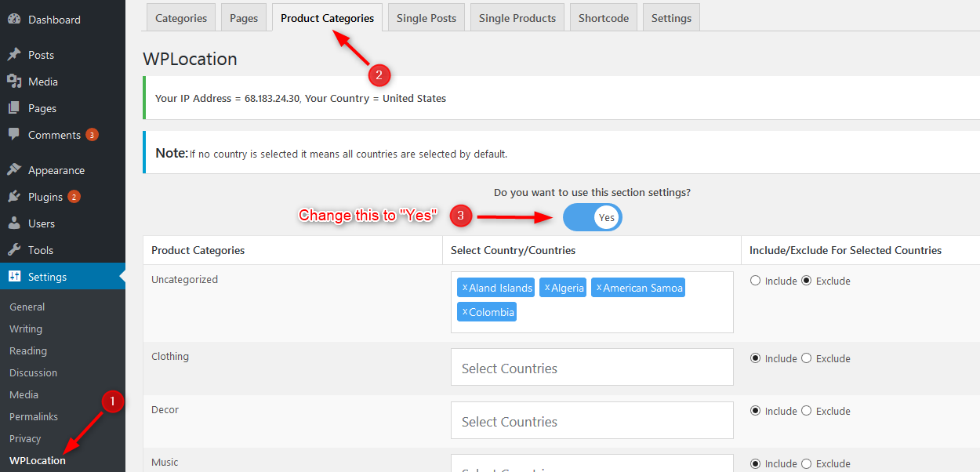
Task: Click the "WPLocation" page heading
Action: coord(190,59)
